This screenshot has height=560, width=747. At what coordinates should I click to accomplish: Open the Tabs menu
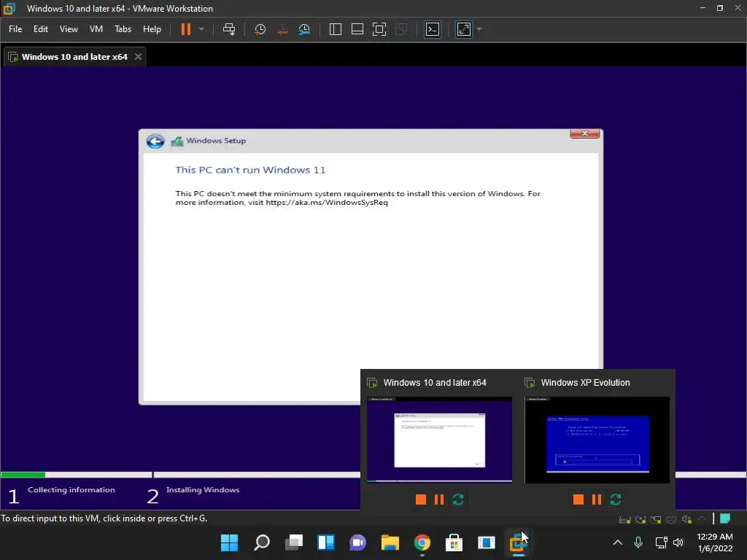pos(123,29)
